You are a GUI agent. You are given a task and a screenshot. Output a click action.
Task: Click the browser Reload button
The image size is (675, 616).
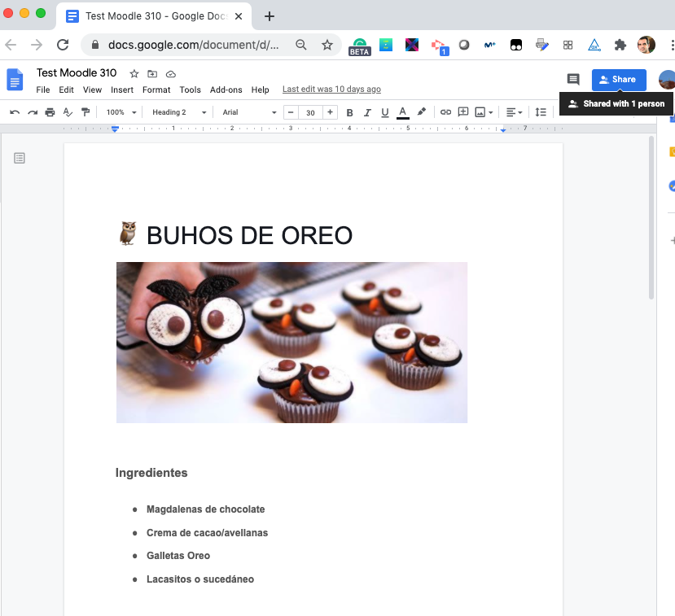point(63,45)
